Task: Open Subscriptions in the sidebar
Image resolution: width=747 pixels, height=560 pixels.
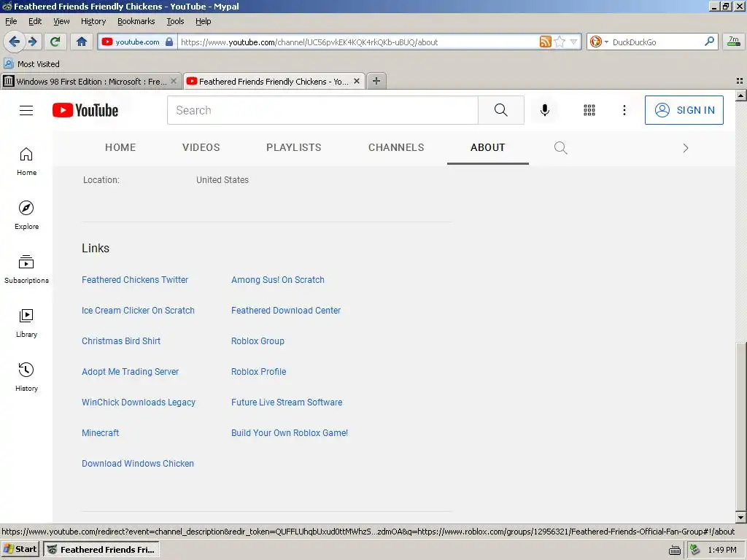Action: pos(26,270)
